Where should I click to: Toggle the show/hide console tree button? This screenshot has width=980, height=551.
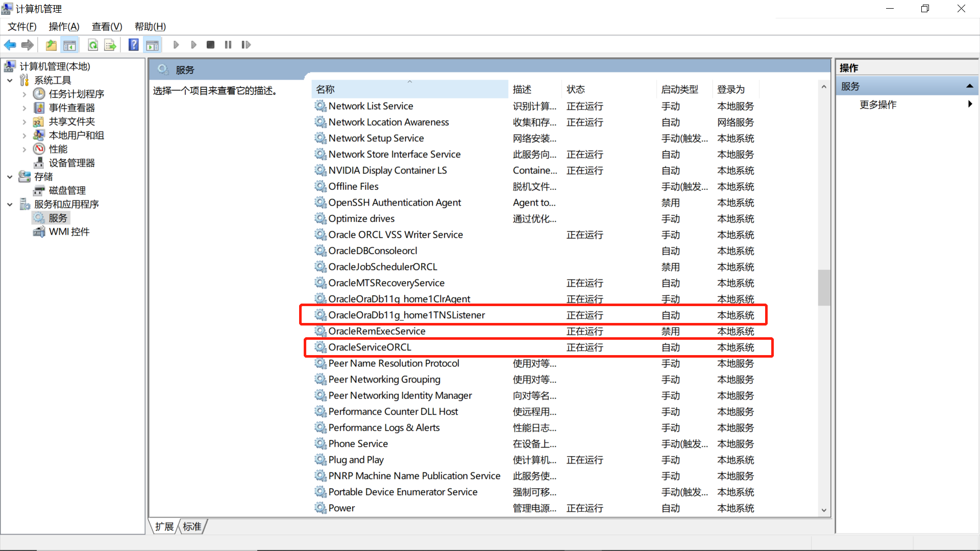(70, 45)
